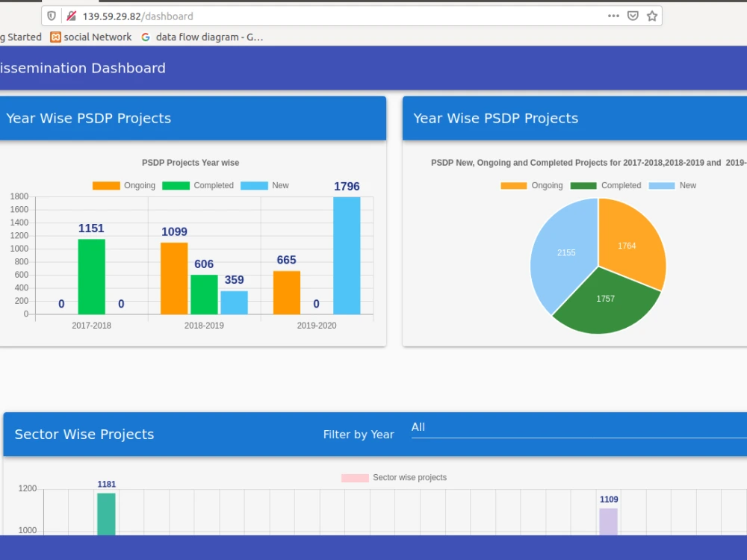Click the insecure connection padlock icon
This screenshot has height=560, width=747.
point(71,16)
